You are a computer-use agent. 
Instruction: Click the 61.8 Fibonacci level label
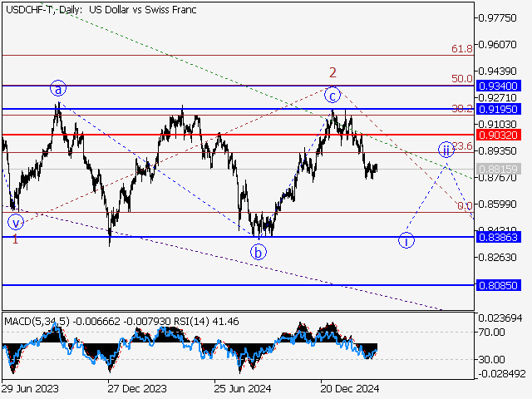pyautogui.click(x=462, y=50)
